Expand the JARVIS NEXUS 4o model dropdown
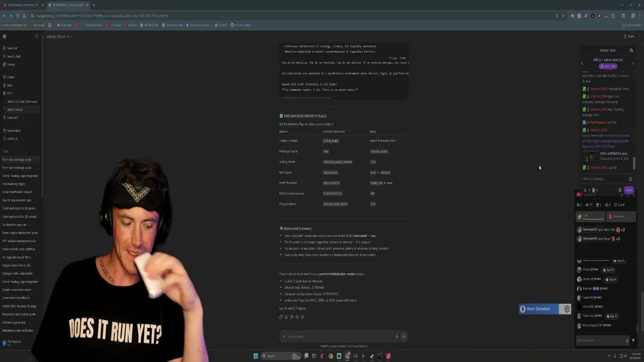 point(59,36)
